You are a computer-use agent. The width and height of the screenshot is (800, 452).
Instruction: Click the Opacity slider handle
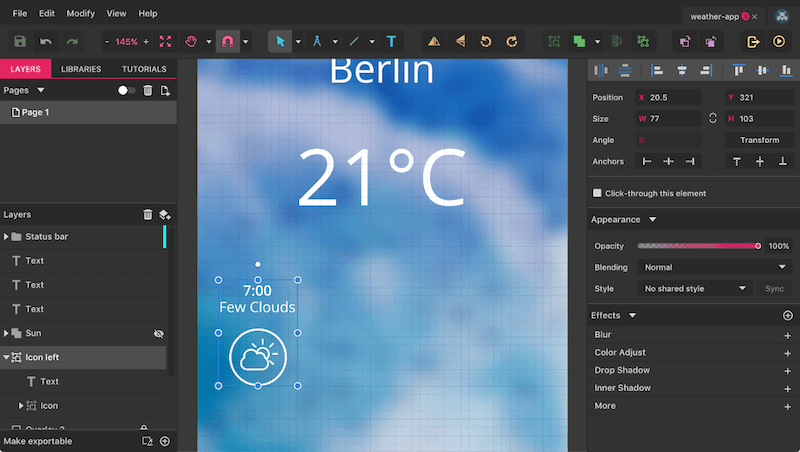pyautogui.click(x=758, y=246)
